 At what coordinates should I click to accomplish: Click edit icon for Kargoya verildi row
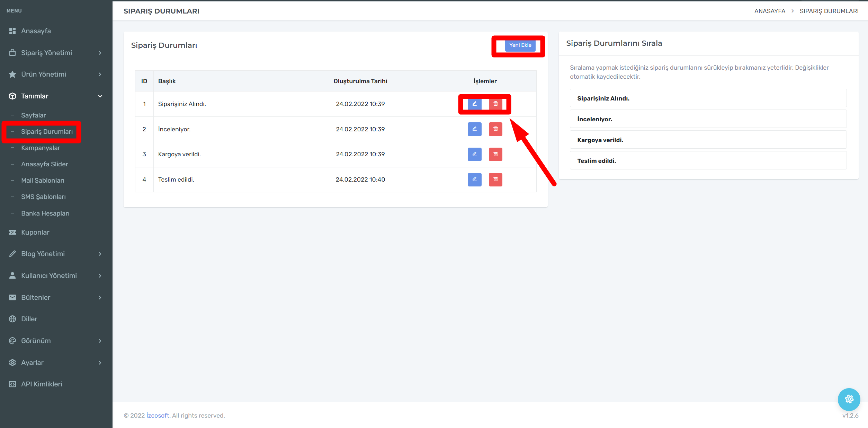[474, 154]
